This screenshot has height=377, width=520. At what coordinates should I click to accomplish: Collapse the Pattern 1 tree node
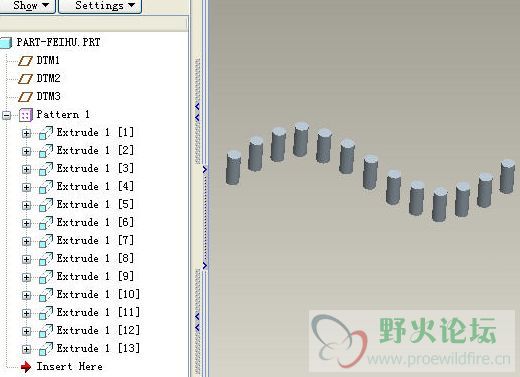[6, 115]
